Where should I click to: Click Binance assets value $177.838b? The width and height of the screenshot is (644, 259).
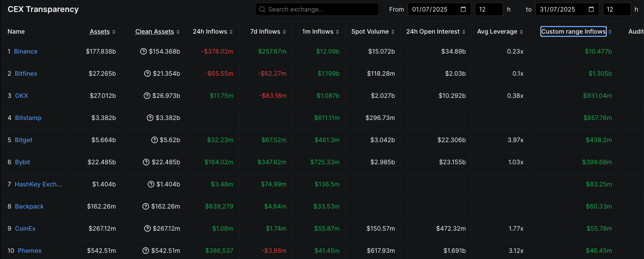click(101, 51)
